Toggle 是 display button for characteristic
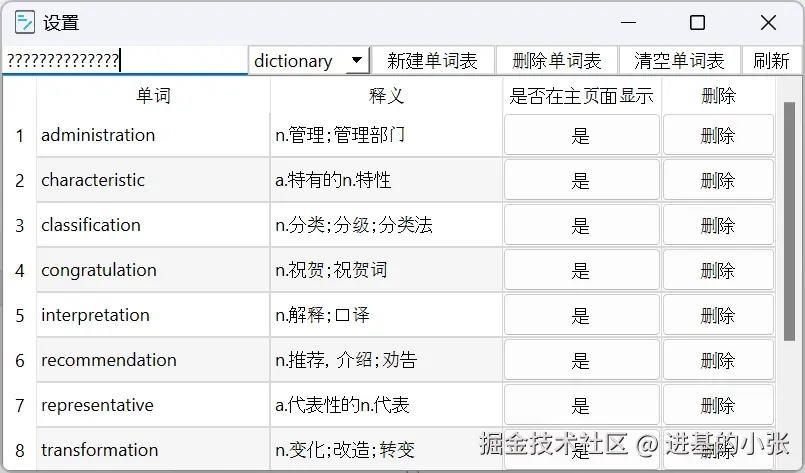 (x=581, y=180)
